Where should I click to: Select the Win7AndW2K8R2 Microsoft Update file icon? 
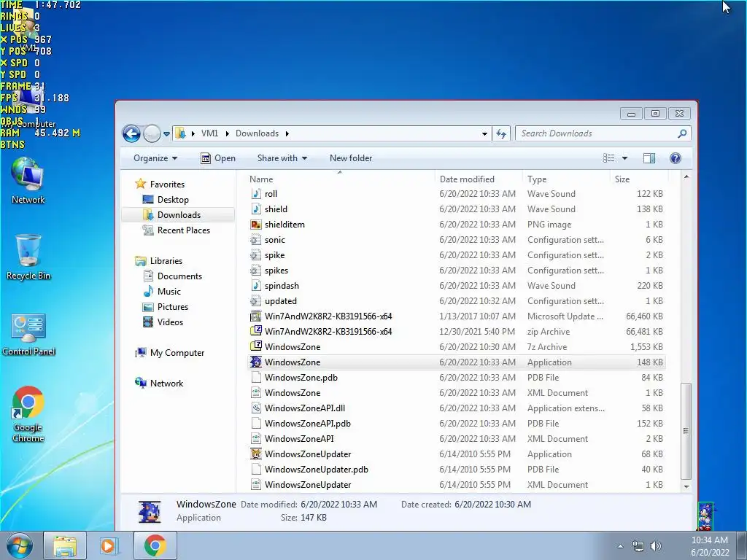[x=256, y=316]
